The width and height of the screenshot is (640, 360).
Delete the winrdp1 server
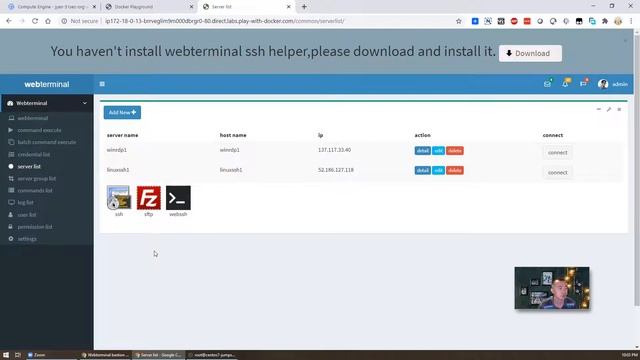pyautogui.click(x=455, y=151)
